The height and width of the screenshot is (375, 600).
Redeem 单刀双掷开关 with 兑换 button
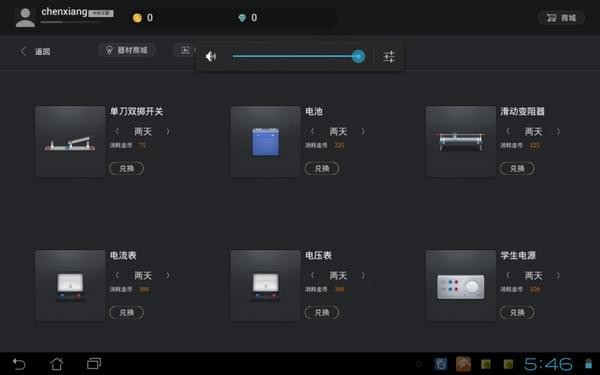[x=127, y=168]
